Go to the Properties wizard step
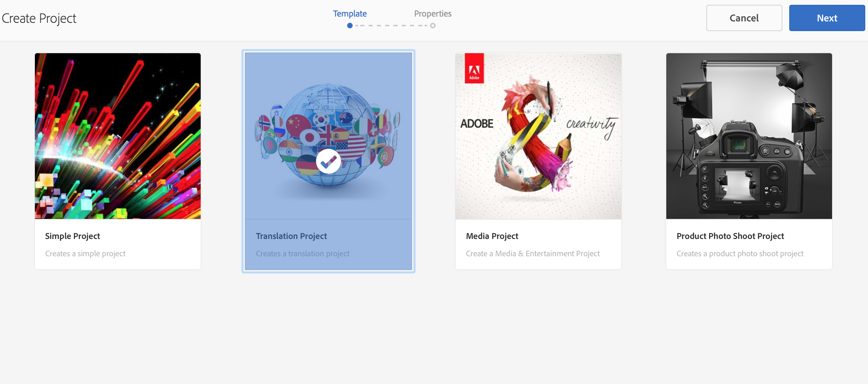 pos(433,14)
